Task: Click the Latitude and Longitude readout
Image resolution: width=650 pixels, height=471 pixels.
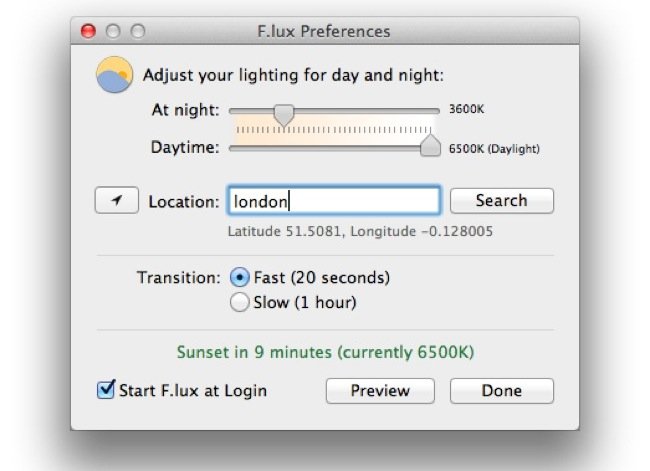Action: click(x=360, y=231)
